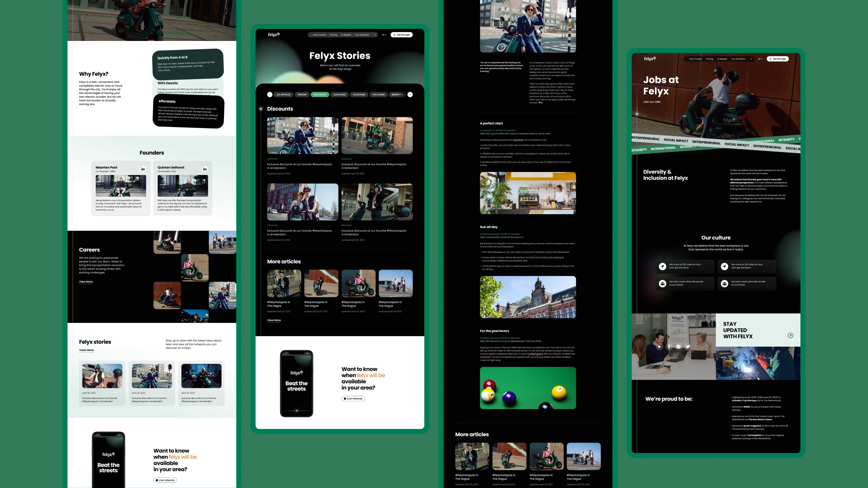The width and height of the screenshot is (868, 488).
Task: Open the En language selector on the Jobs page
Action: (x=760, y=59)
